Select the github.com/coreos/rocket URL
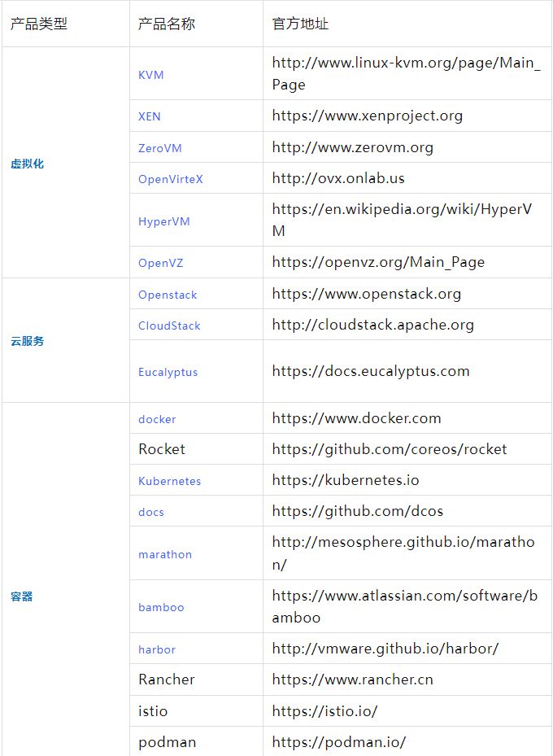Image resolution: width=553 pixels, height=756 pixels. pyautogui.click(x=390, y=449)
